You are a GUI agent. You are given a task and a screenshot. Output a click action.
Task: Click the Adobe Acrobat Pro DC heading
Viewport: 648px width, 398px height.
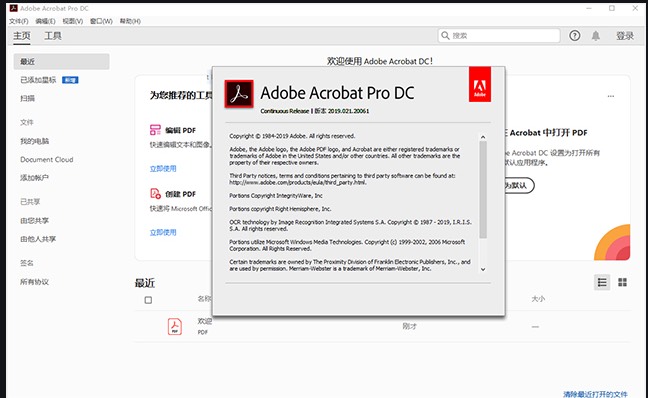click(x=337, y=93)
